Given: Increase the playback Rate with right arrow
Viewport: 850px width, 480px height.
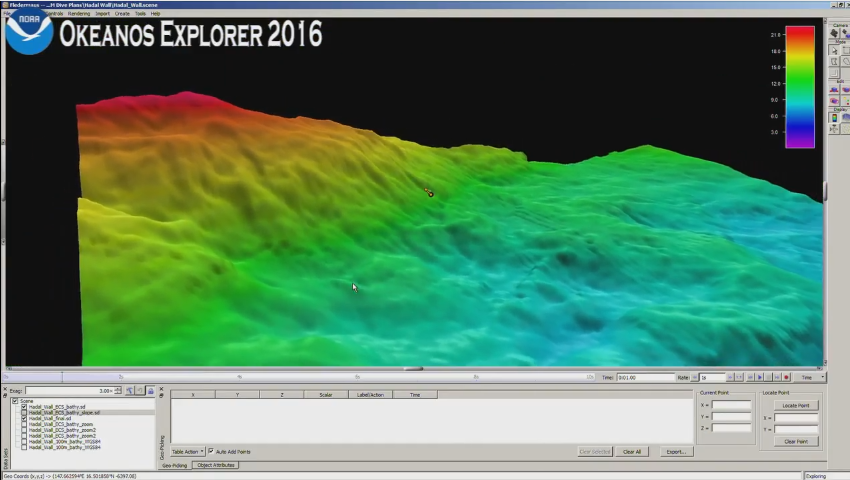Looking at the screenshot, I should (730, 377).
